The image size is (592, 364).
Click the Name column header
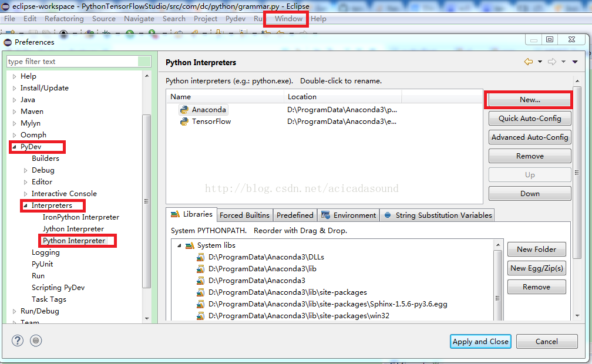tap(225, 97)
